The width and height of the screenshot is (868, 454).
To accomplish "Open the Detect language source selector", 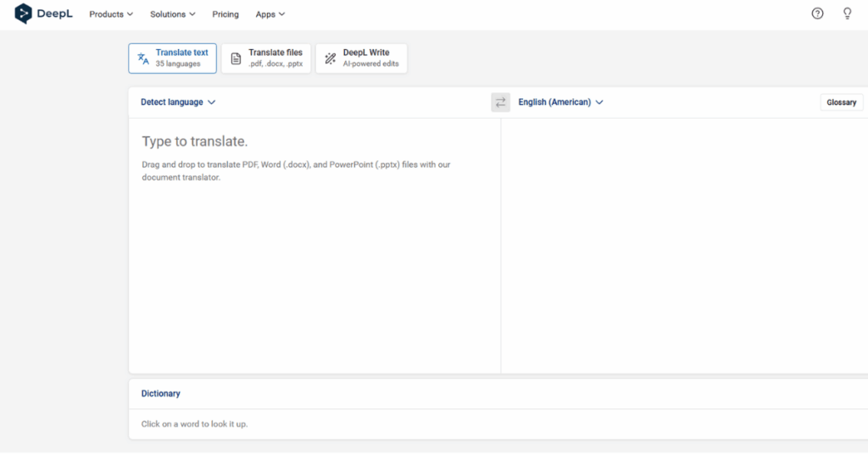I will (178, 102).
